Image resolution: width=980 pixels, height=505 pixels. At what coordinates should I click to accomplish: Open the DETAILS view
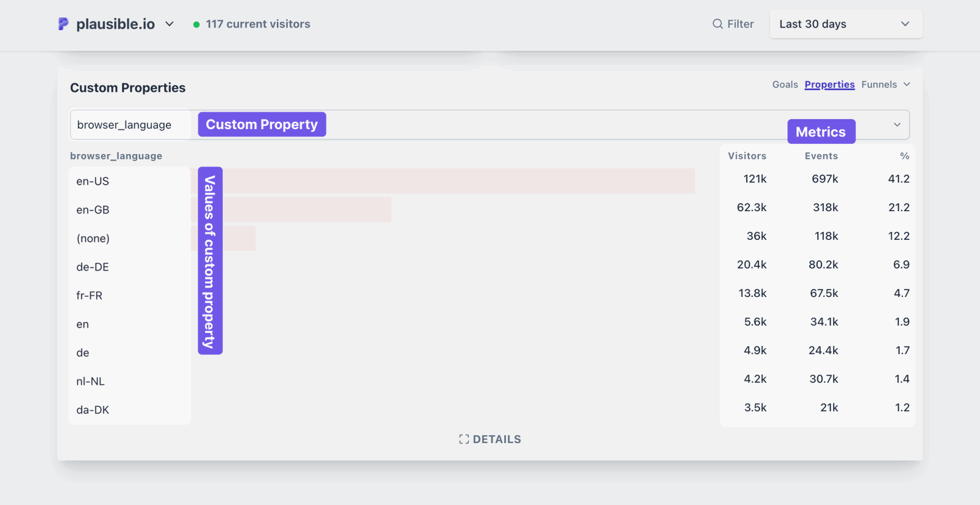496,440
